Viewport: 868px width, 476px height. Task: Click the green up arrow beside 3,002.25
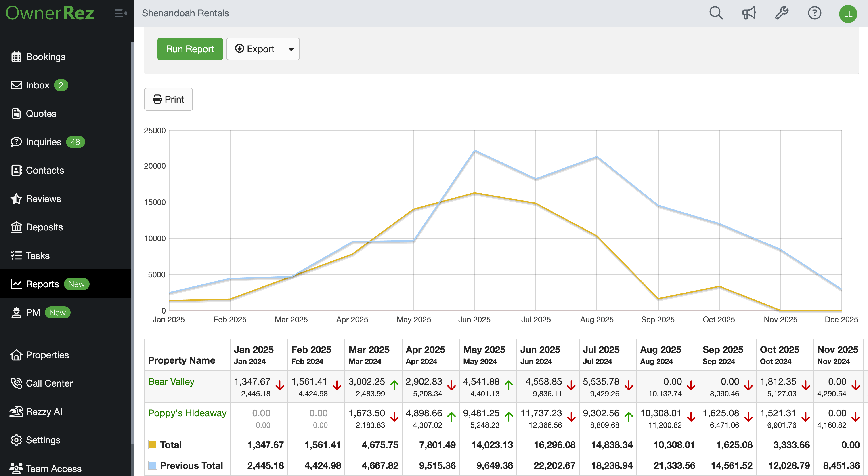(x=394, y=385)
